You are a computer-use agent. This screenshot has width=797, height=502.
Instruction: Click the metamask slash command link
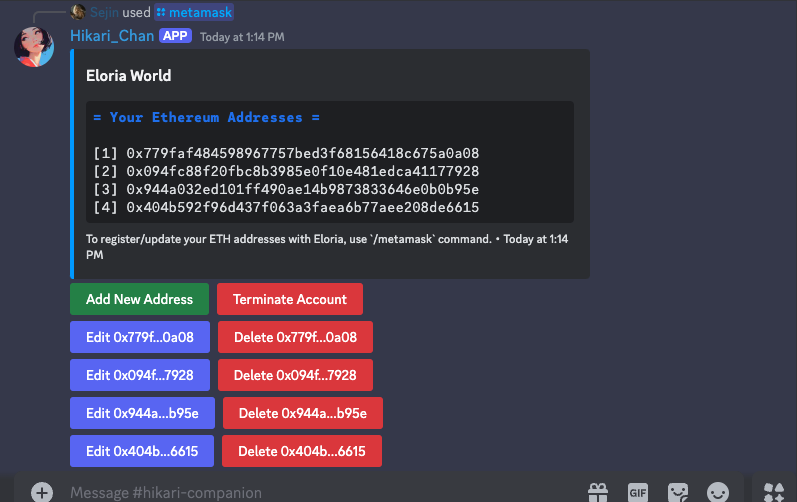click(194, 12)
